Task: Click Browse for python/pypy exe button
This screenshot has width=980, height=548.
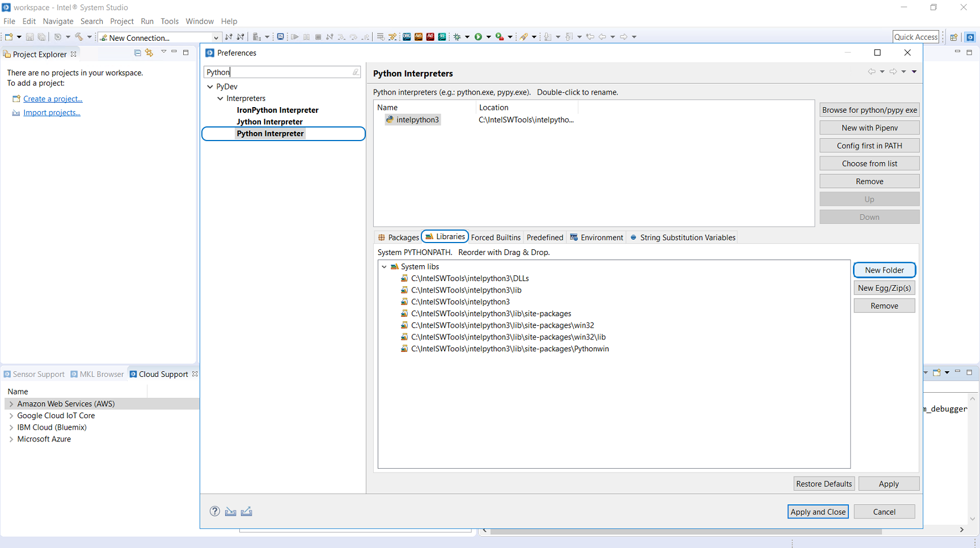Action: 869,110
